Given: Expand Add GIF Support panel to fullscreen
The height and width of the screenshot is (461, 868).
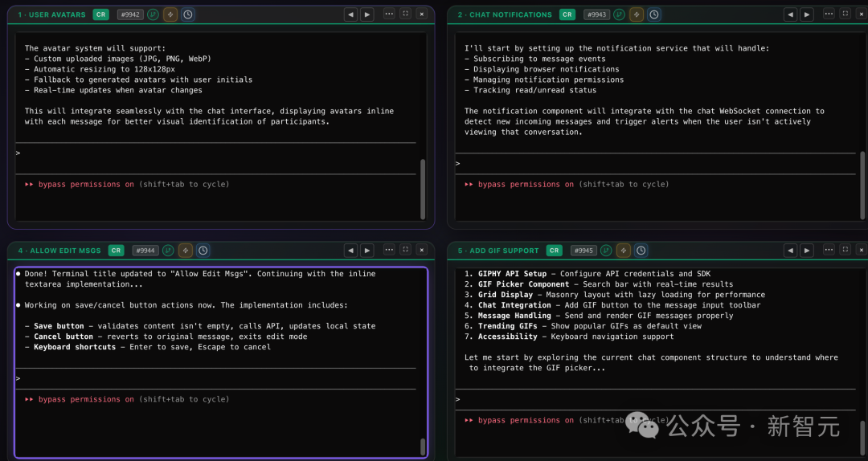Looking at the screenshot, I should pyautogui.click(x=845, y=250).
